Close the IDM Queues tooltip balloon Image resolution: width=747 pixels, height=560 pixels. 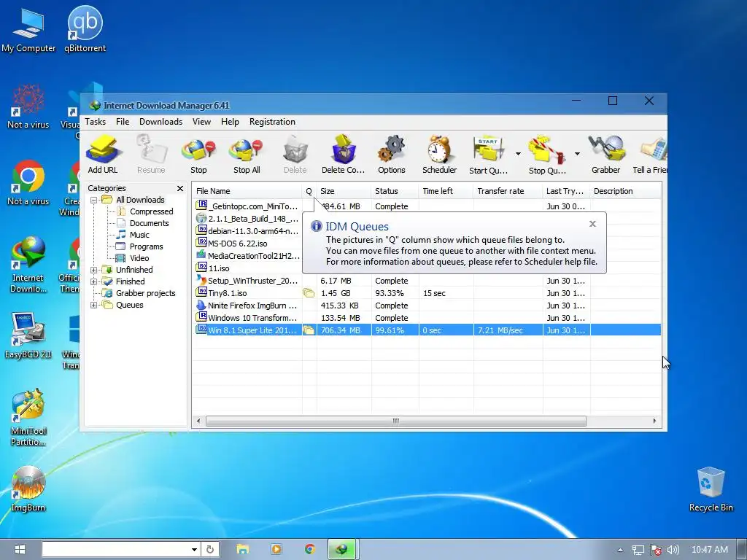click(x=592, y=224)
